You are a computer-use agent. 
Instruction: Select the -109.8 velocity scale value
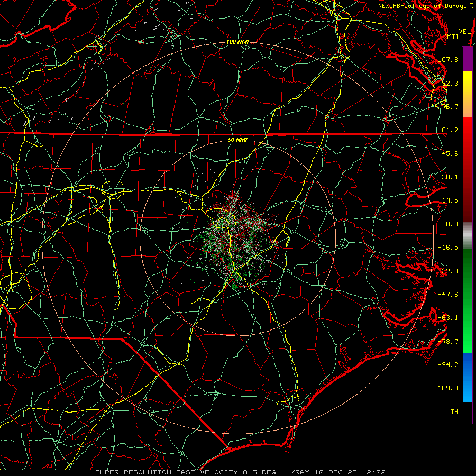(x=446, y=388)
